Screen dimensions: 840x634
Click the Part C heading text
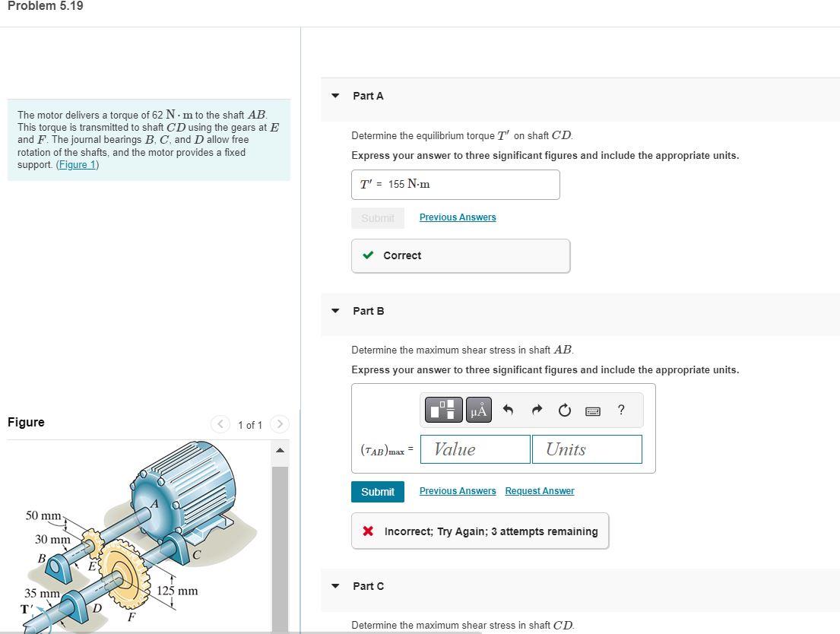pyautogui.click(x=368, y=586)
